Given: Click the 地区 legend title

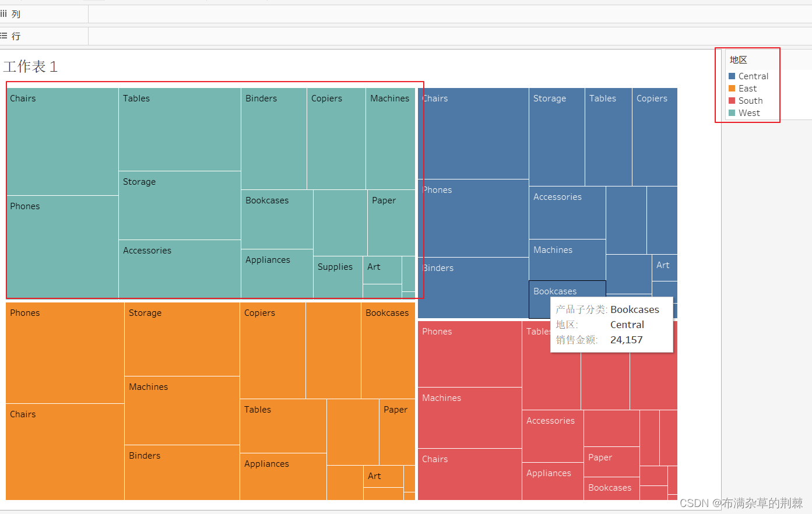Looking at the screenshot, I should [x=739, y=60].
